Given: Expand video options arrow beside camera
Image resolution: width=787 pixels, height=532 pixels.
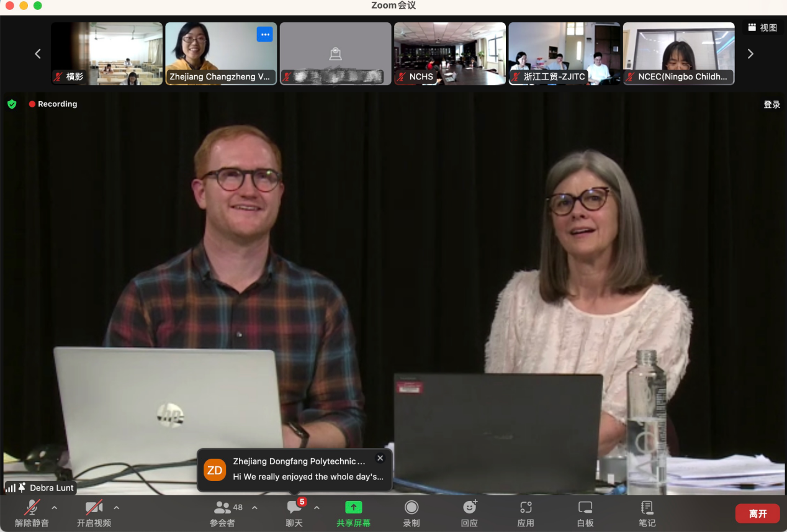Looking at the screenshot, I should pos(117,507).
